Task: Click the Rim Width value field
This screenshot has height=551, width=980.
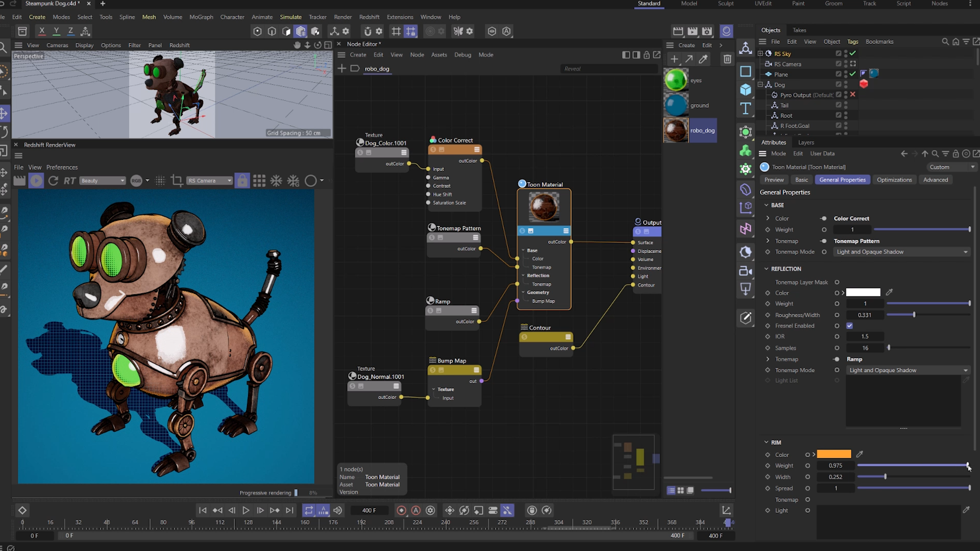Action: coord(835,477)
